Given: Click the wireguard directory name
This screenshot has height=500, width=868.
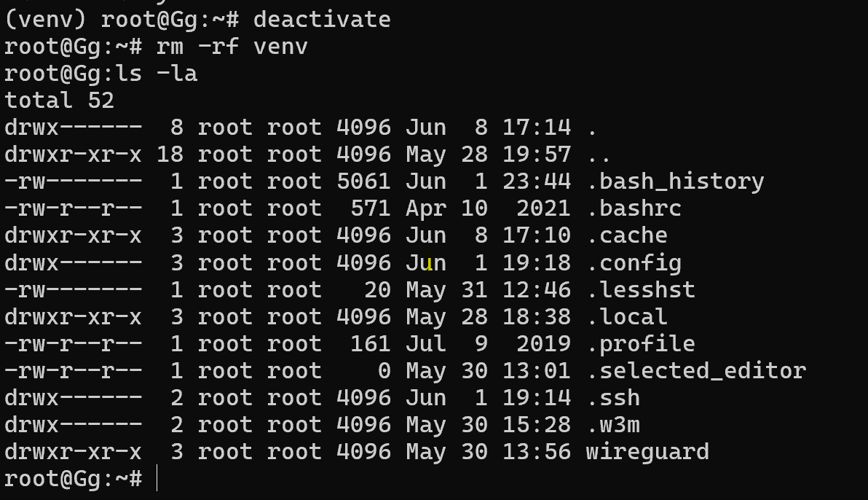Looking at the screenshot, I should [x=647, y=453].
